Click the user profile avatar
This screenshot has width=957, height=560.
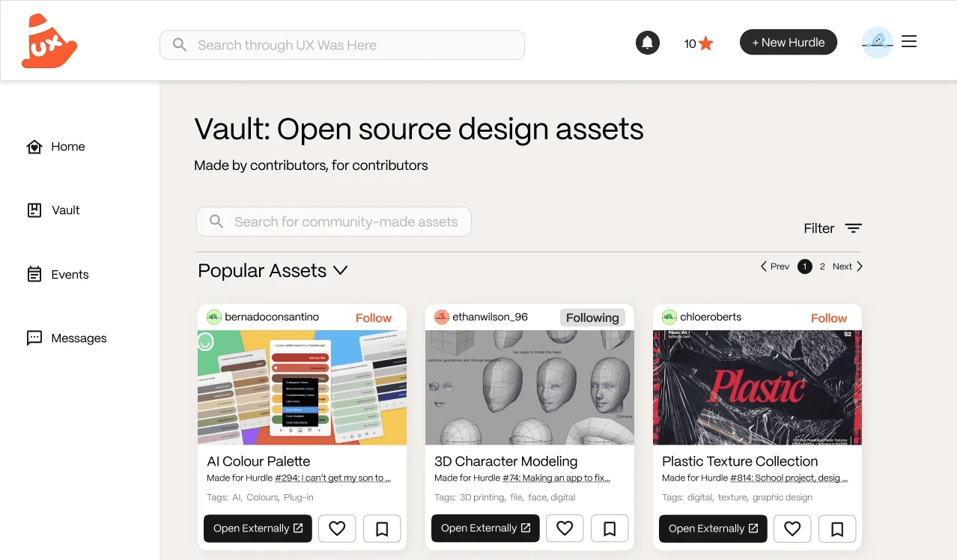point(878,43)
